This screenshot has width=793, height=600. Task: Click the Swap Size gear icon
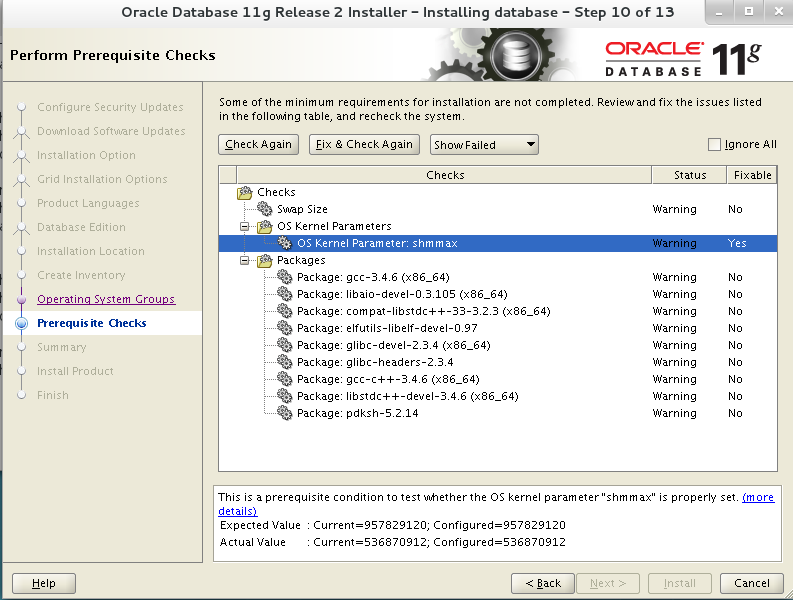coord(265,209)
